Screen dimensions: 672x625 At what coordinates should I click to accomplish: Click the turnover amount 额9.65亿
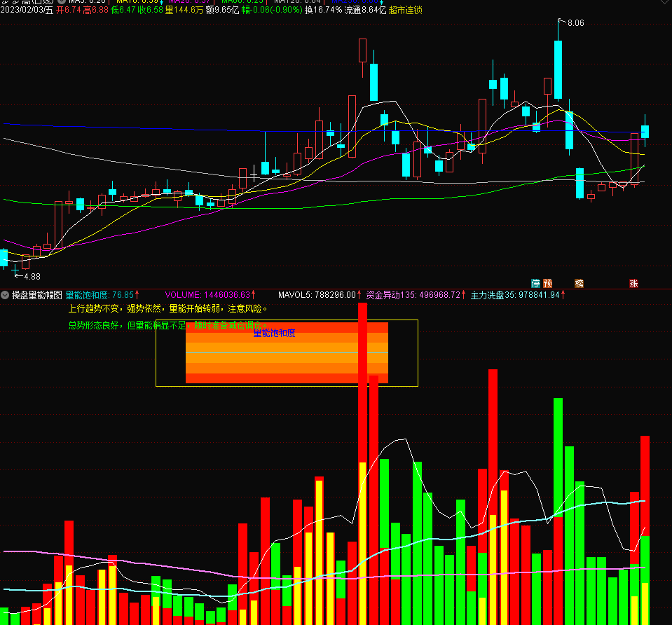(x=222, y=10)
